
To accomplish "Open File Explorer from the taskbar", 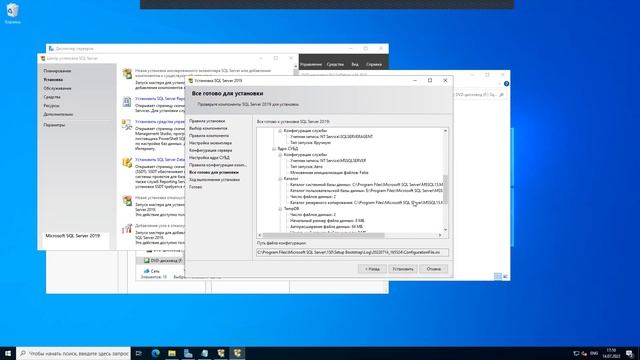I will pyautogui.click(x=172, y=353).
